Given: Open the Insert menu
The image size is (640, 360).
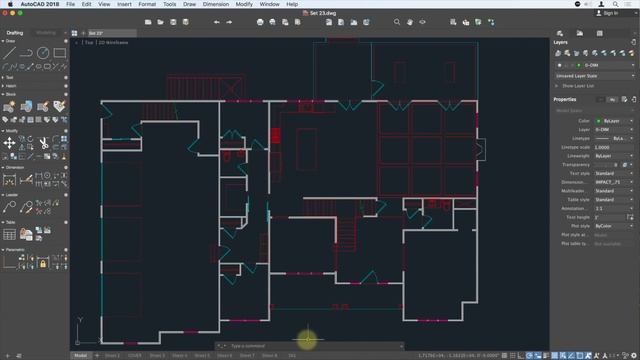Looking at the screenshot, I should tap(124, 4).
